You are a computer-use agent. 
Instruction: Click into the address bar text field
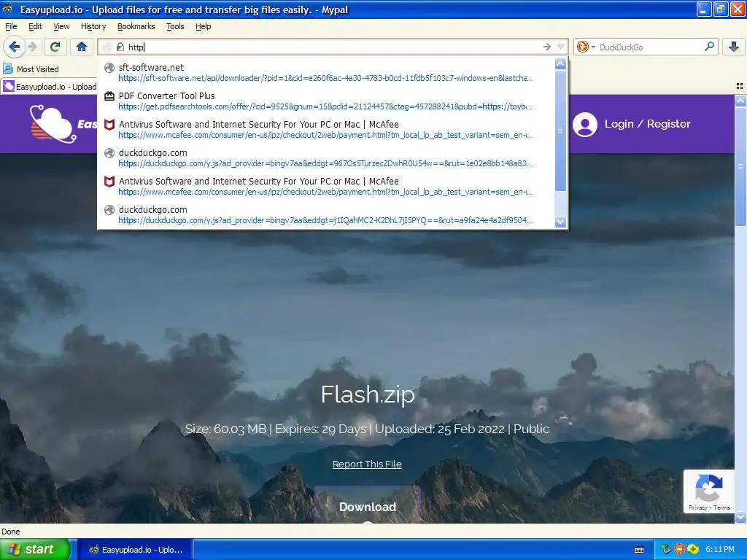[333, 47]
